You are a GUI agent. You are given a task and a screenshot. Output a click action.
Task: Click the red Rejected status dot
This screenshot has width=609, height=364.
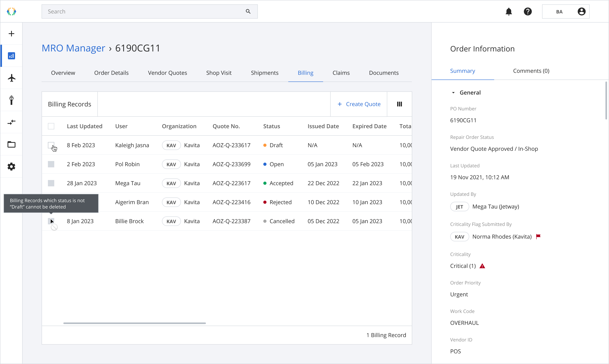pos(265,202)
